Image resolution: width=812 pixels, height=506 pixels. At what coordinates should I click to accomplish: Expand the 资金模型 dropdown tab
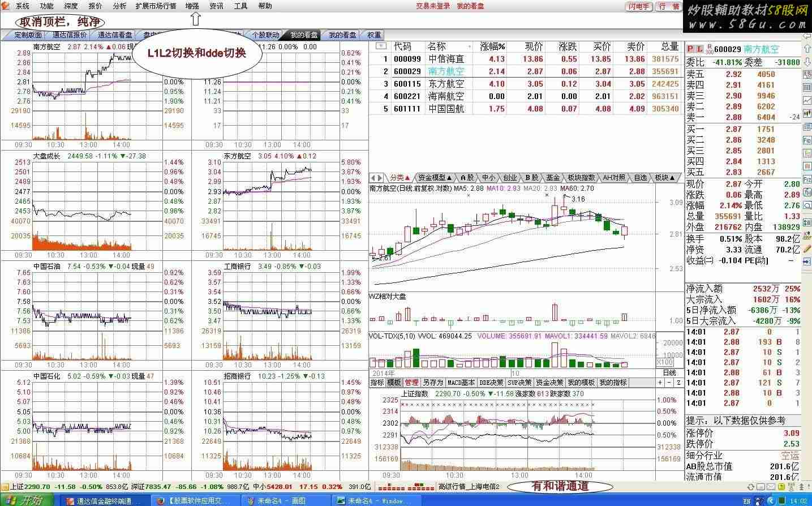click(x=435, y=178)
